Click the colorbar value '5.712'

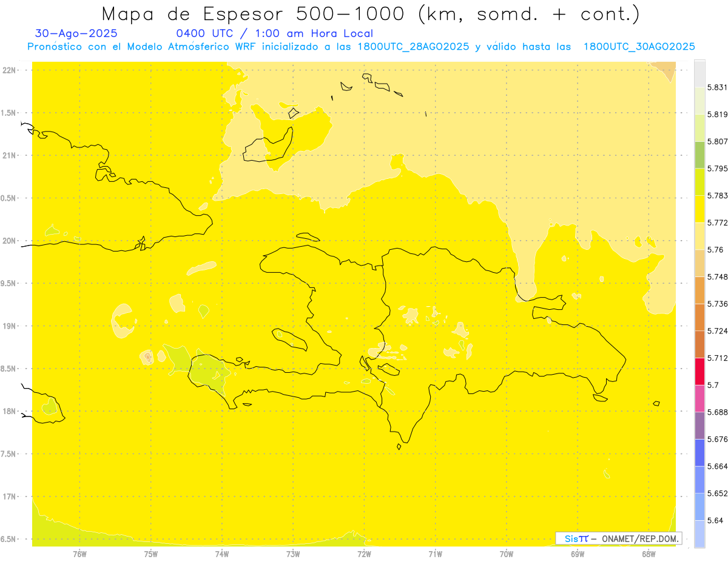717,358
